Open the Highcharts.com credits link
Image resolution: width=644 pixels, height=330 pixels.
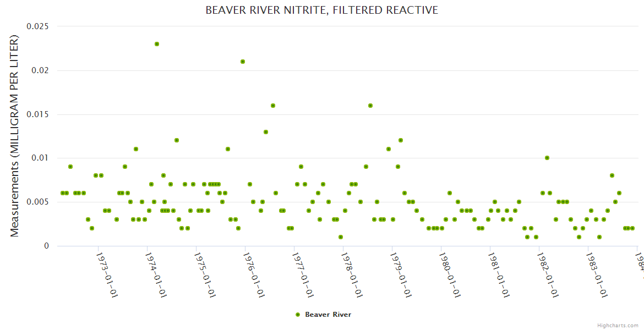[618, 325]
